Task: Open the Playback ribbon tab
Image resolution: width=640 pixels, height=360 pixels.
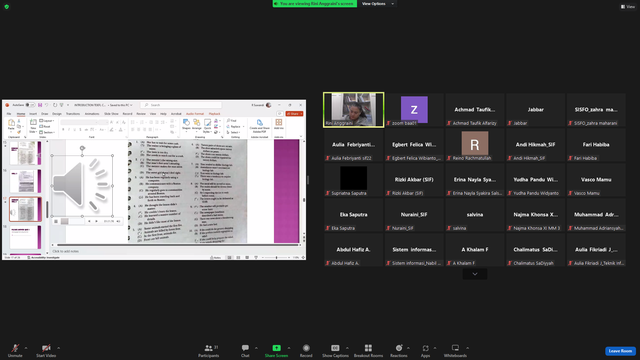Action: tap(214, 114)
